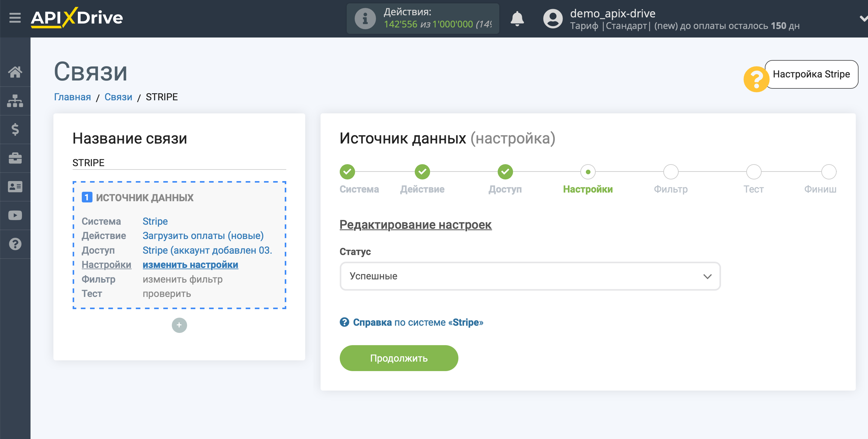Click the number 1 source badge

pos(87,197)
